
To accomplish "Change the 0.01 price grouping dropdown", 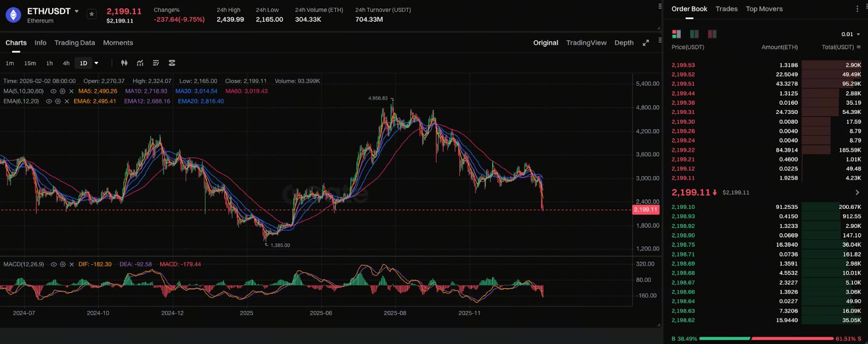I will pyautogui.click(x=851, y=34).
